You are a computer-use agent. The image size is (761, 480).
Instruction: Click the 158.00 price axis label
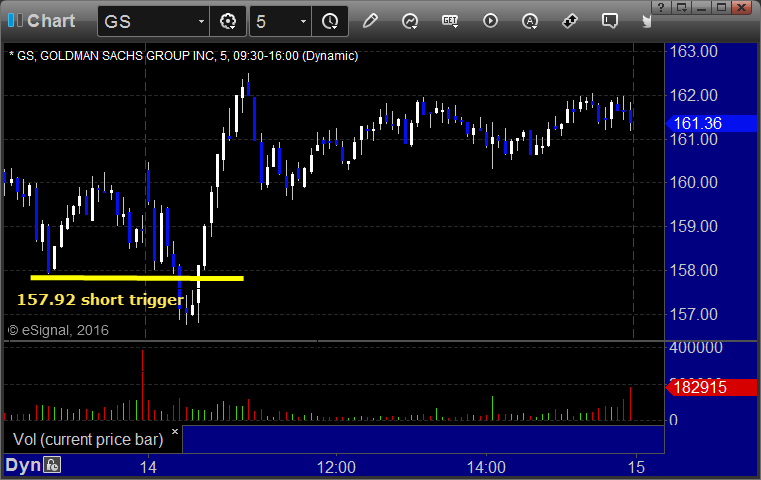(x=694, y=270)
